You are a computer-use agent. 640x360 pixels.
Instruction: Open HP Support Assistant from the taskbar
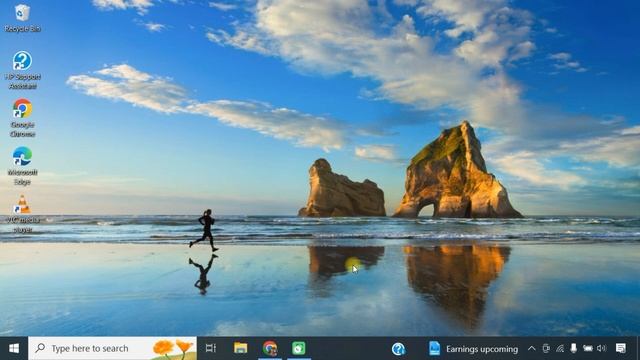coord(398,349)
